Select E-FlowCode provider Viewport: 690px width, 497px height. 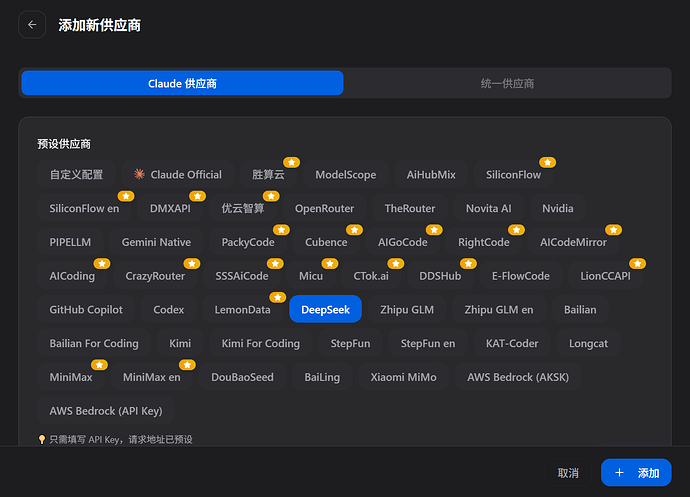(521, 276)
